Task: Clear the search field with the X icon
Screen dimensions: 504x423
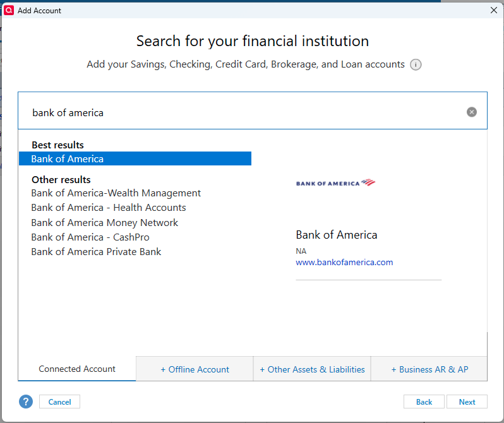Action: [472, 112]
